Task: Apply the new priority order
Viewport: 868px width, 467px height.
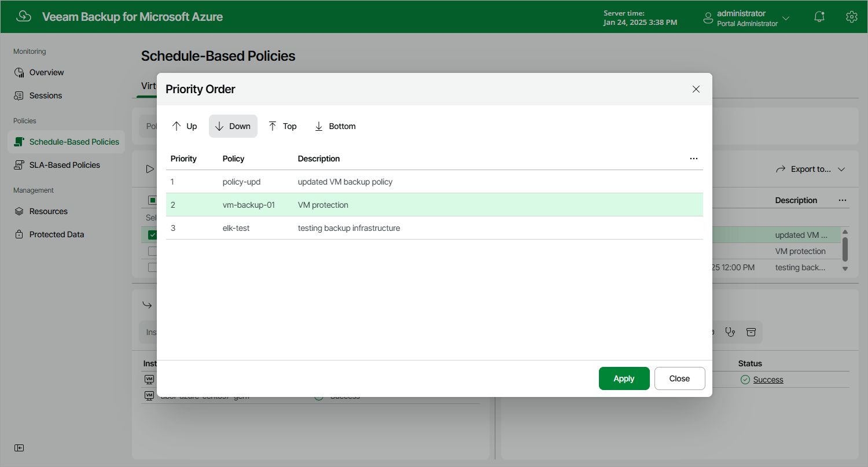Action: [624, 378]
